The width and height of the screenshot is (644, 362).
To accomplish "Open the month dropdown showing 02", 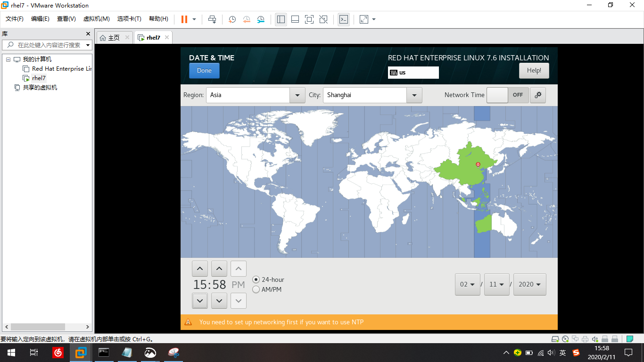I will pos(468,284).
